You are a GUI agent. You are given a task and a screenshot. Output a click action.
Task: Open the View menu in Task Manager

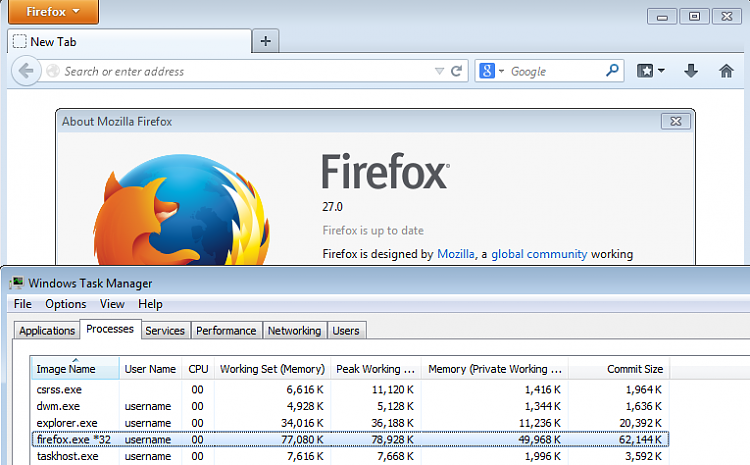112,304
